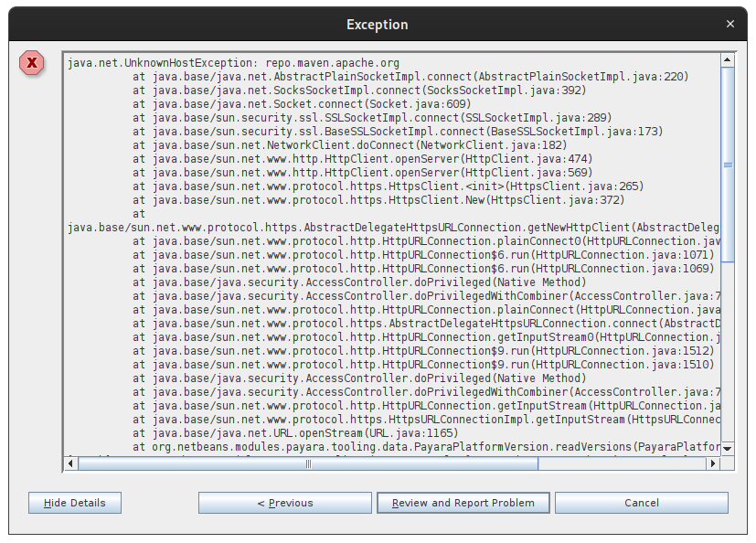The image size is (756, 543).
Task: Click the vertical scrollbar down arrow
Action: tap(729, 447)
